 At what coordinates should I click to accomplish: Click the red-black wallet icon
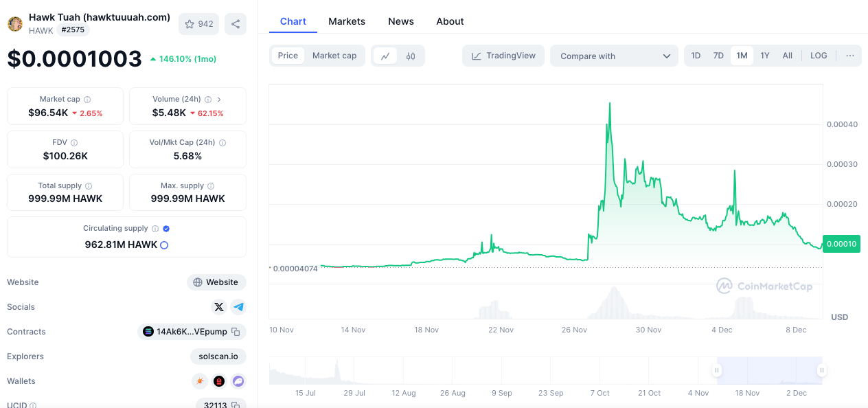click(x=219, y=381)
